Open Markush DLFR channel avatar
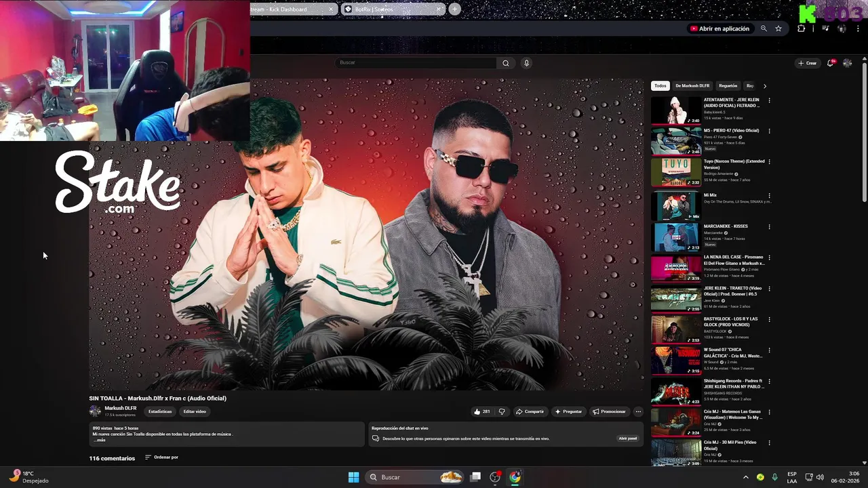 click(x=95, y=411)
